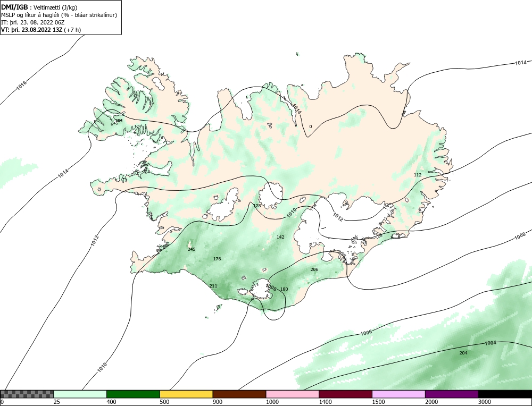Click the CAPE value 0 in North Iceland
Screen dimensions: 532x406
(x=311, y=127)
